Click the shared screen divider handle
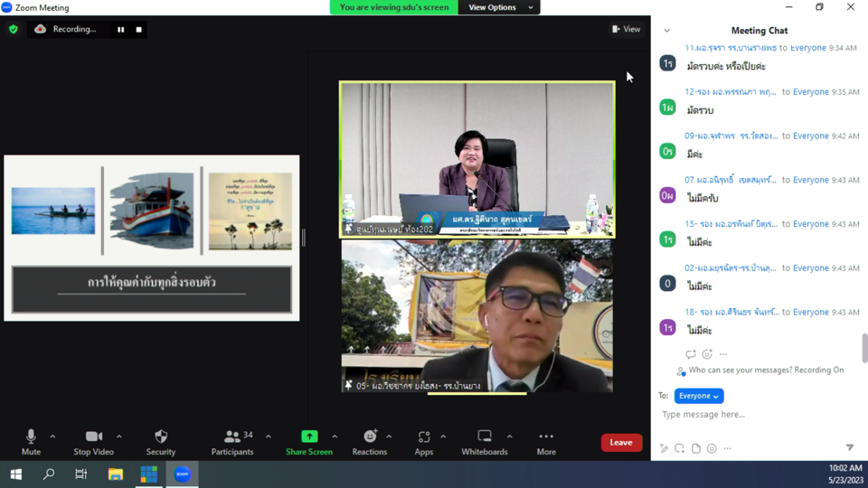The width and height of the screenshot is (868, 488). 304,238
